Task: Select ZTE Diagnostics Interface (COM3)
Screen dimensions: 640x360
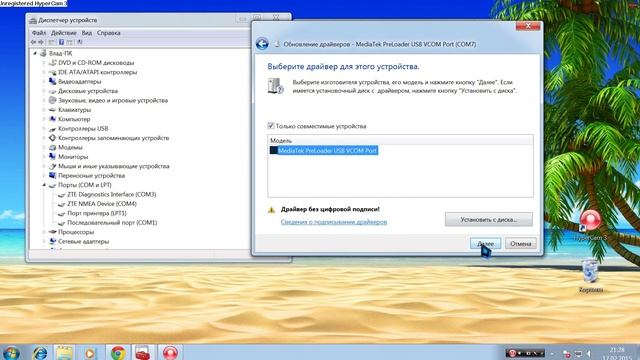Action: point(111,194)
